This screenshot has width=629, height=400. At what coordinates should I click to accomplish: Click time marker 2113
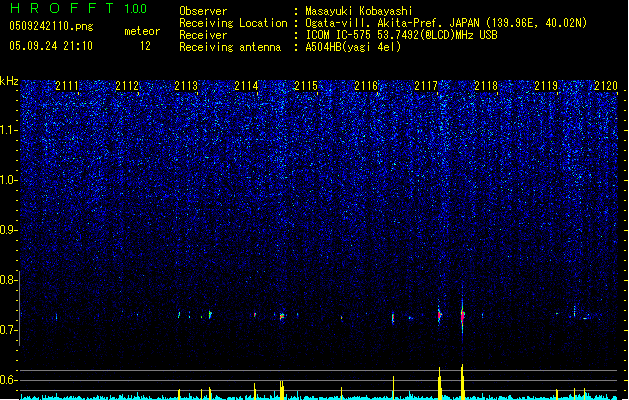187,85
